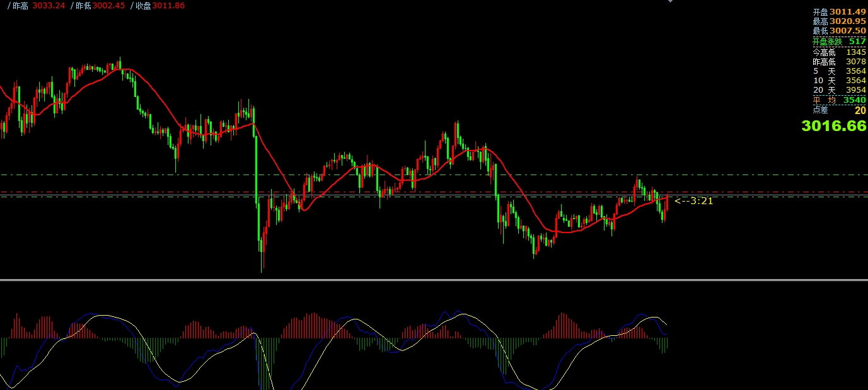
Task: Select the large 3016.66 current price label
Action: click(833, 126)
